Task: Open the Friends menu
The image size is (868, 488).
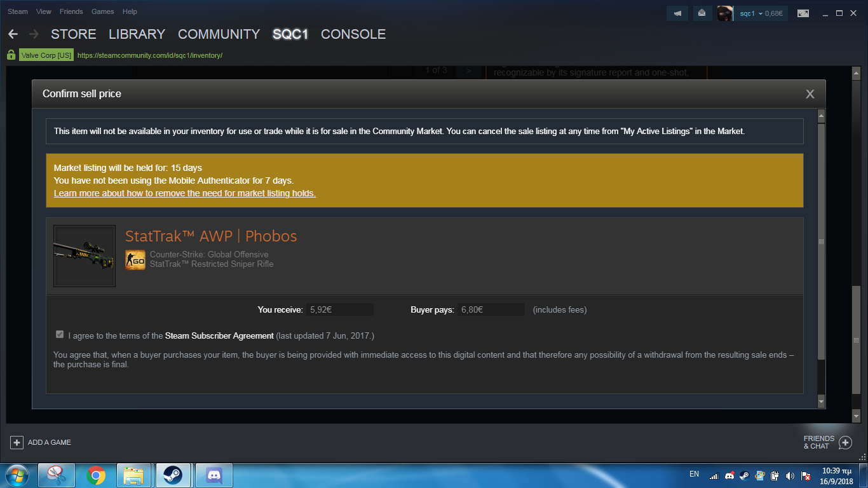Action: 71,11
